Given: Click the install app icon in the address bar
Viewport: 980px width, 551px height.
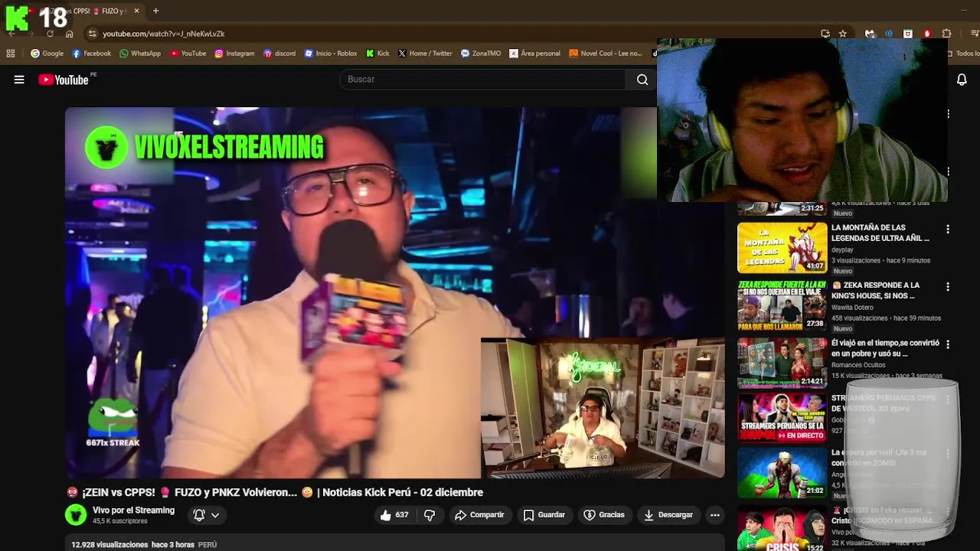Looking at the screenshot, I should coord(825,34).
